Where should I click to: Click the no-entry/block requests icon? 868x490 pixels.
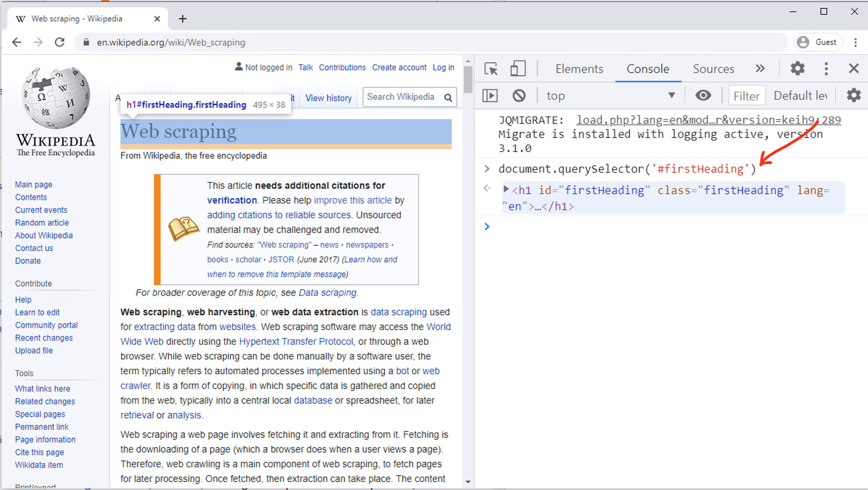click(x=517, y=95)
